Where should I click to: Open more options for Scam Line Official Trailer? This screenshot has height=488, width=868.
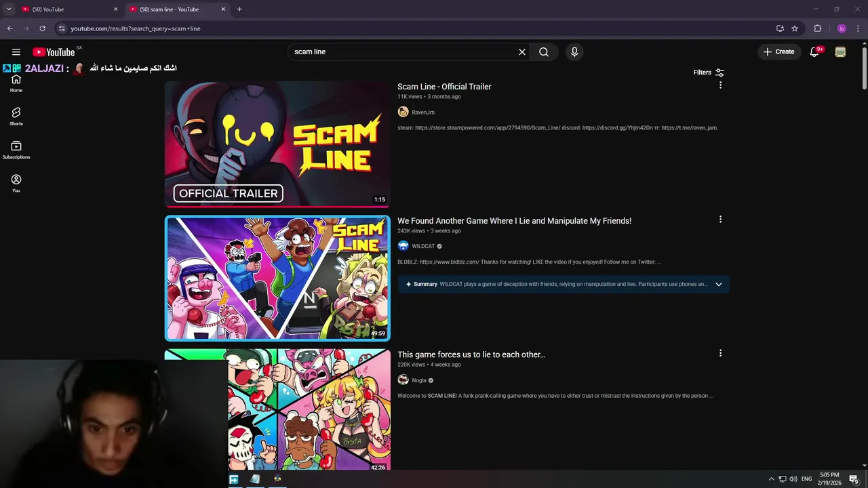click(x=720, y=85)
